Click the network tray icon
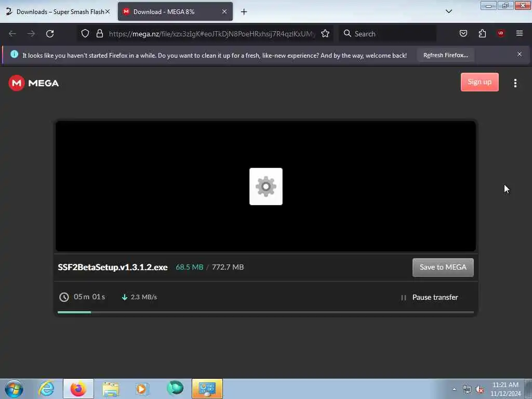This screenshot has height=399, width=532. pos(467,390)
